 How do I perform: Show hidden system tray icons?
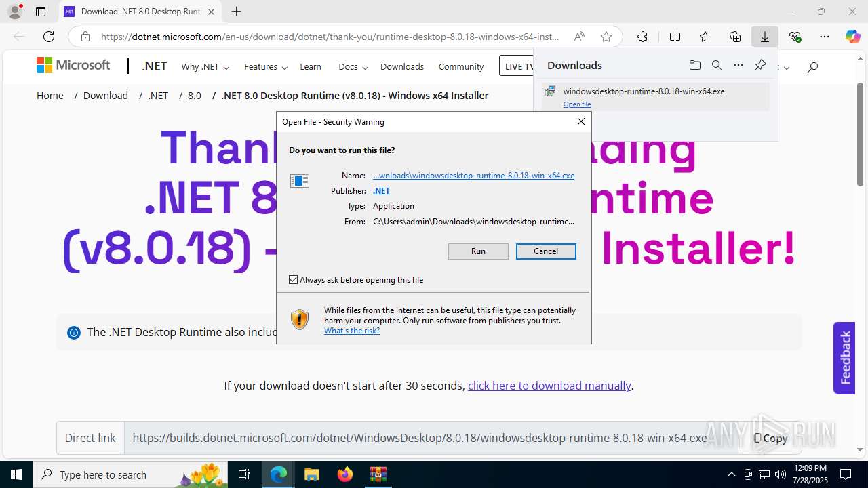pyautogui.click(x=731, y=474)
